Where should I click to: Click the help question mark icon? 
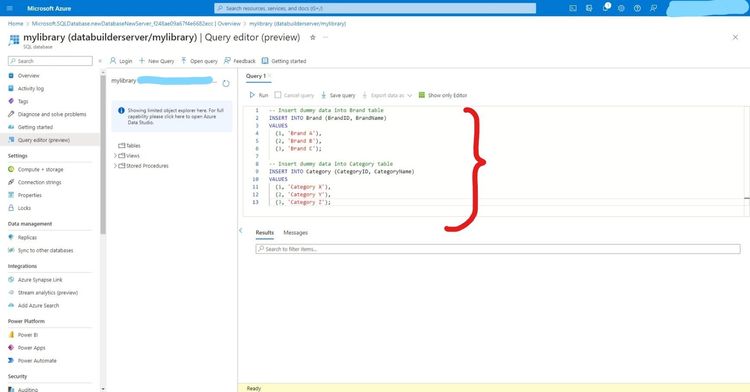[637, 8]
